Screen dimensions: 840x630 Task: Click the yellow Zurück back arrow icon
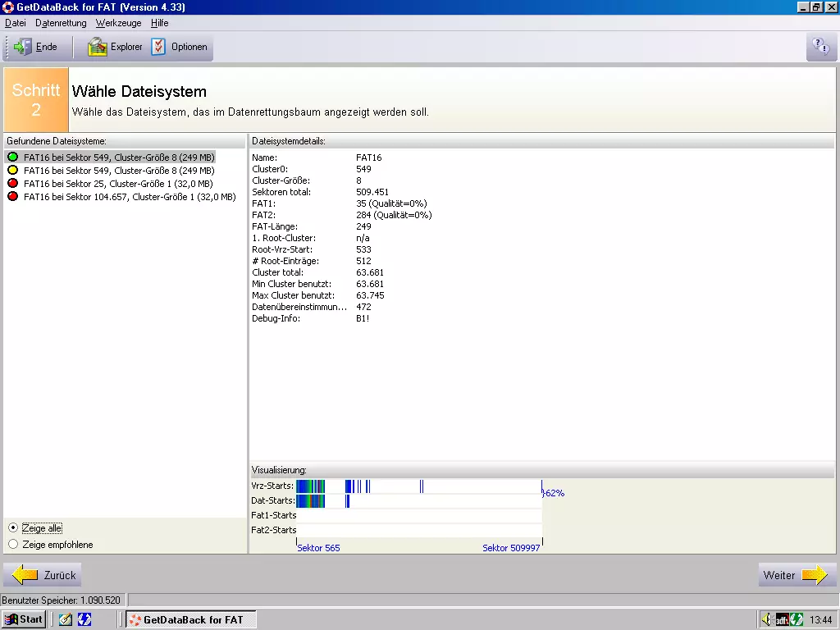(x=25, y=575)
